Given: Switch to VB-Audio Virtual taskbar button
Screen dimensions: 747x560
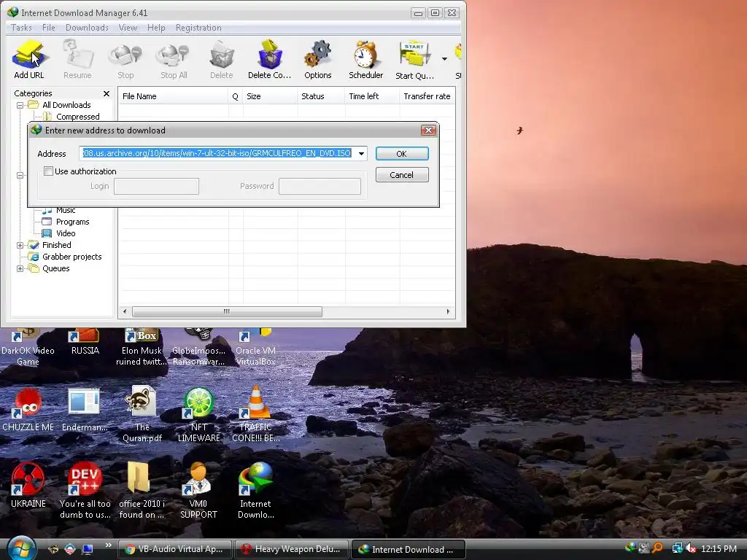Looking at the screenshot, I should tap(174, 549).
